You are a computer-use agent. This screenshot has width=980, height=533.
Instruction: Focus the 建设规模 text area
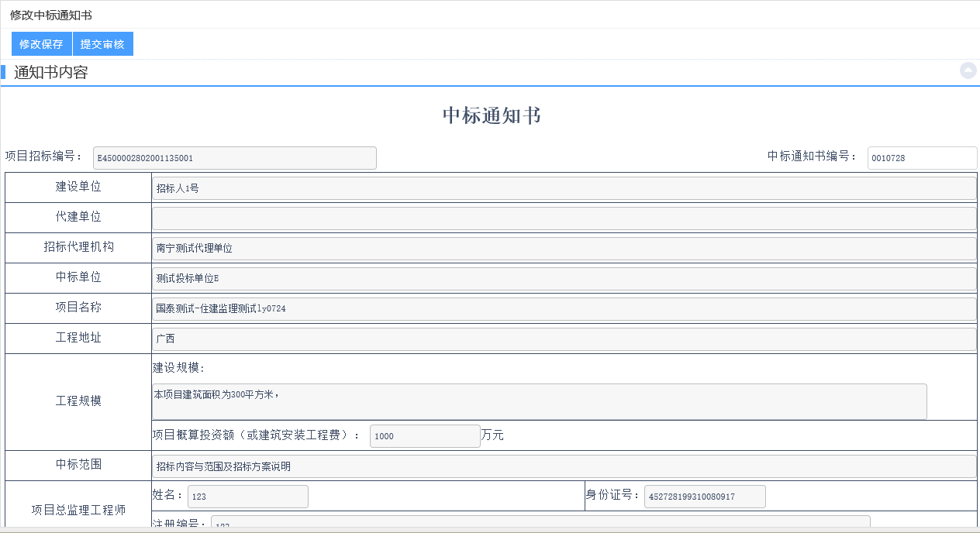click(x=540, y=401)
